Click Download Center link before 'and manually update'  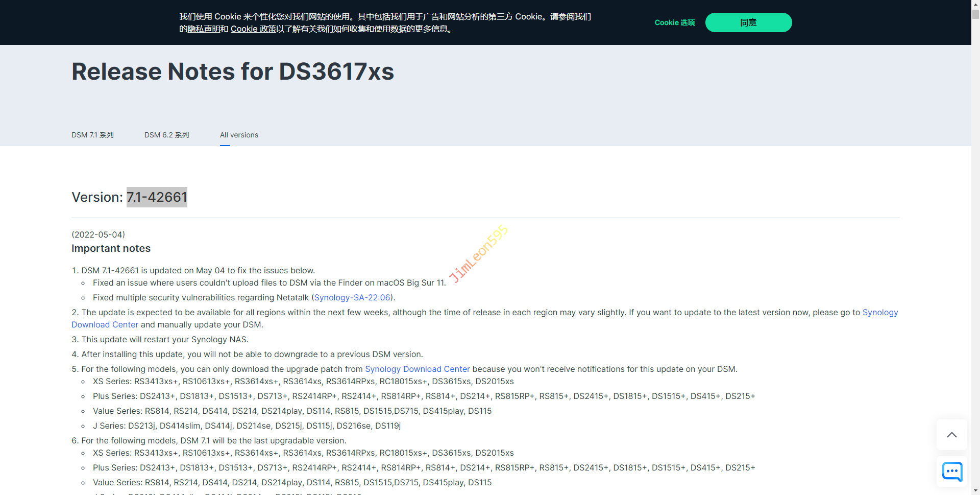pyautogui.click(x=105, y=324)
